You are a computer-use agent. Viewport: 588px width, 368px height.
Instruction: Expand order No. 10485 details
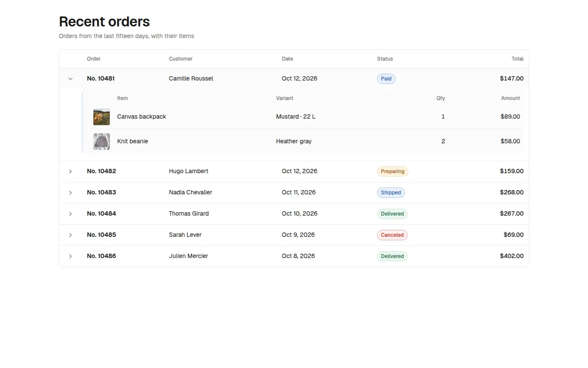pyautogui.click(x=70, y=235)
